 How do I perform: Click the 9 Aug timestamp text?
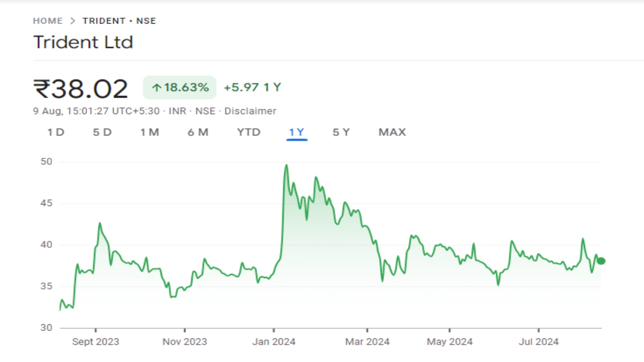[96, 111]
